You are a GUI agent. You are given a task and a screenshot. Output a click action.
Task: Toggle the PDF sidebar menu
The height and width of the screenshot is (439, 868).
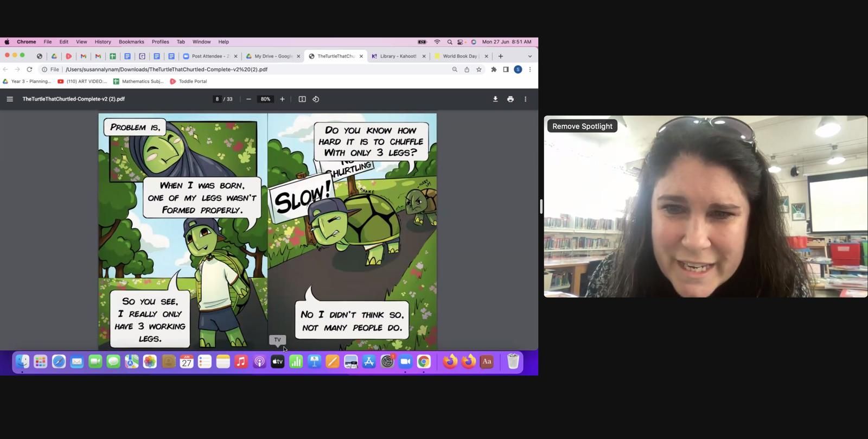click(x=10, y=99)
